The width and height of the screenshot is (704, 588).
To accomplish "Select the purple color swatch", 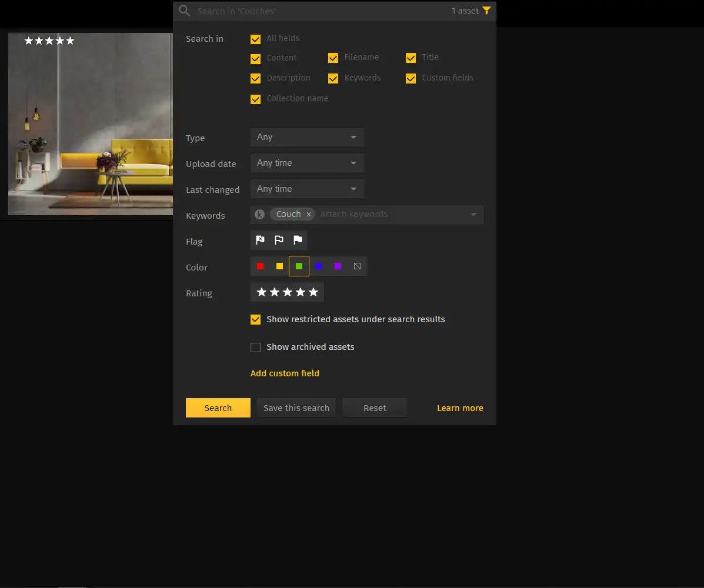I will coord(338,266).
